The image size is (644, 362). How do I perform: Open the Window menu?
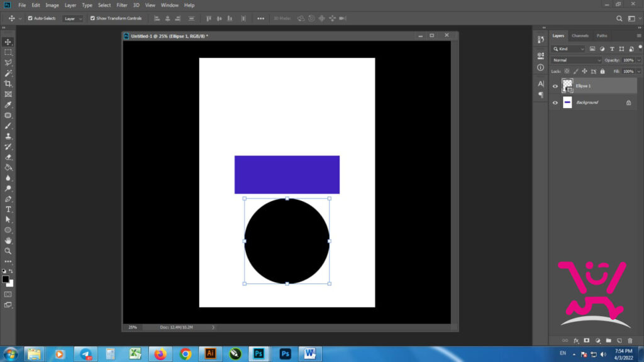click(170, 5)
